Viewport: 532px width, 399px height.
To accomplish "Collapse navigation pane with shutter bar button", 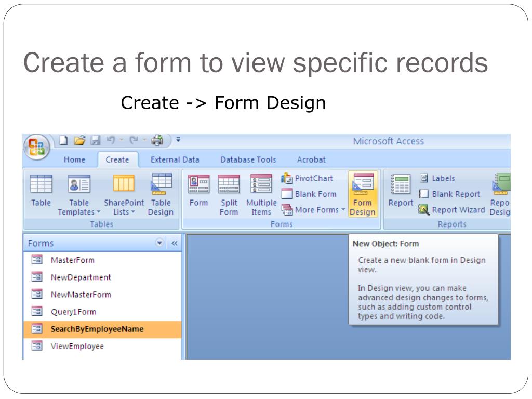I will (175, 243).
